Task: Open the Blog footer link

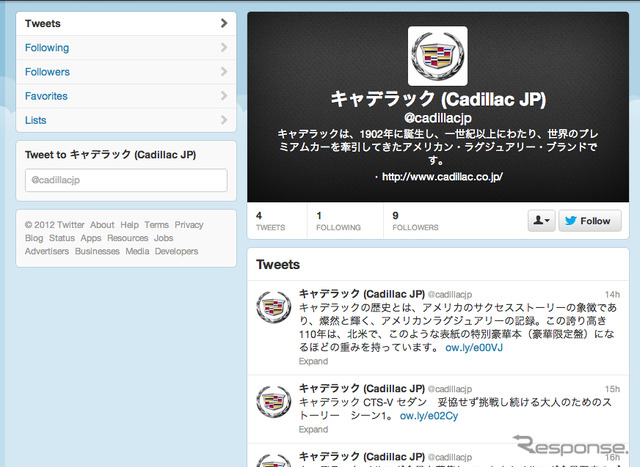Action: [34, 238]
